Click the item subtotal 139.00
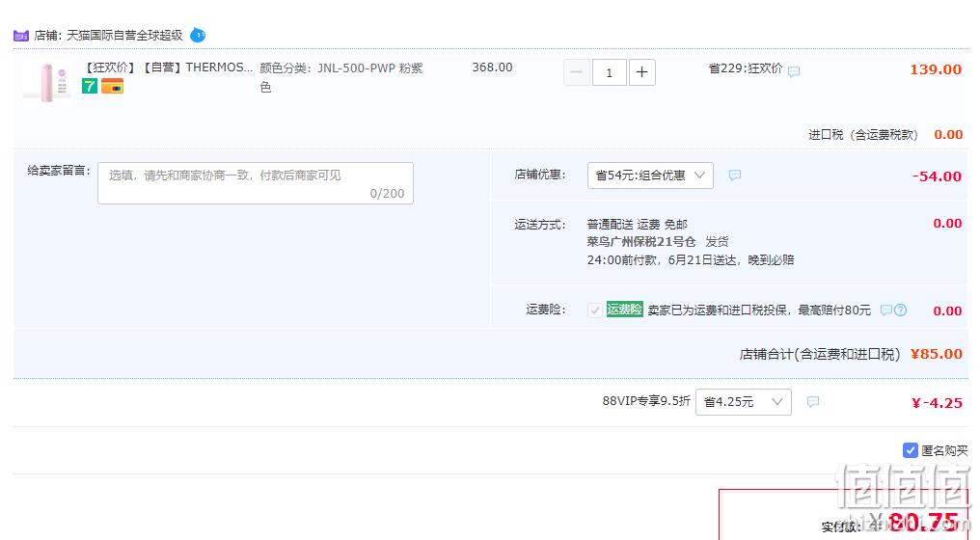The height and width of the screenshot is (540, 980). (x=936, y=69)
